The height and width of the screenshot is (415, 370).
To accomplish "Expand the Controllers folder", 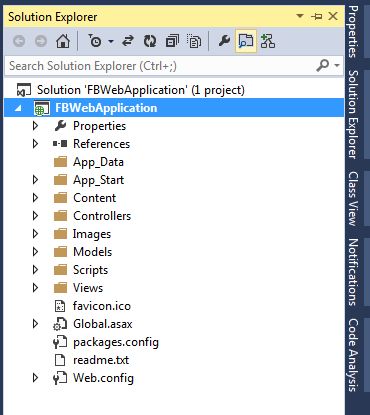I will click(35, 216).
